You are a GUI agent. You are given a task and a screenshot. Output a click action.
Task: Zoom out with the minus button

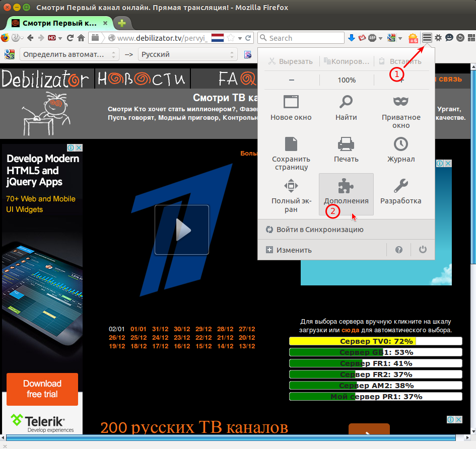tap(292, 80)
